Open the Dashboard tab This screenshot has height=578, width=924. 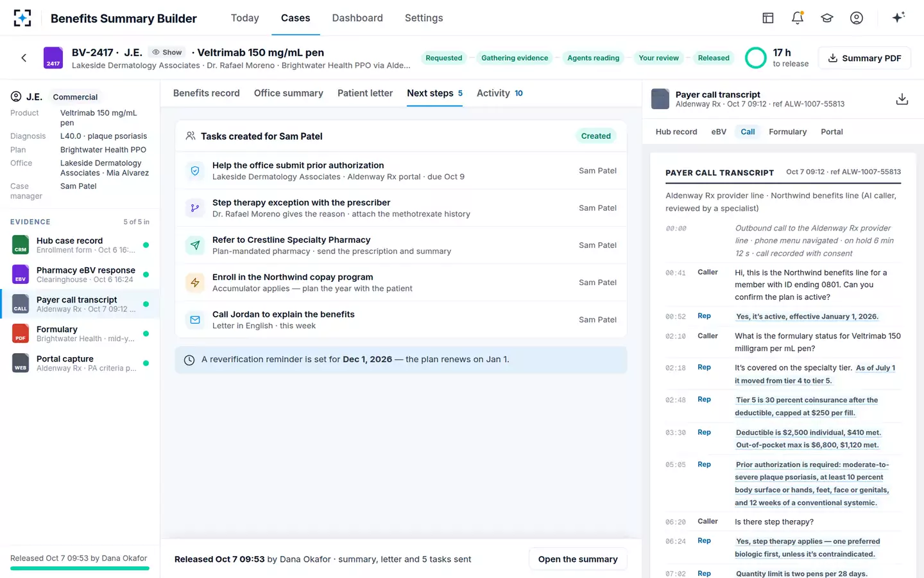pyautogui.click(x=357, y=18)
